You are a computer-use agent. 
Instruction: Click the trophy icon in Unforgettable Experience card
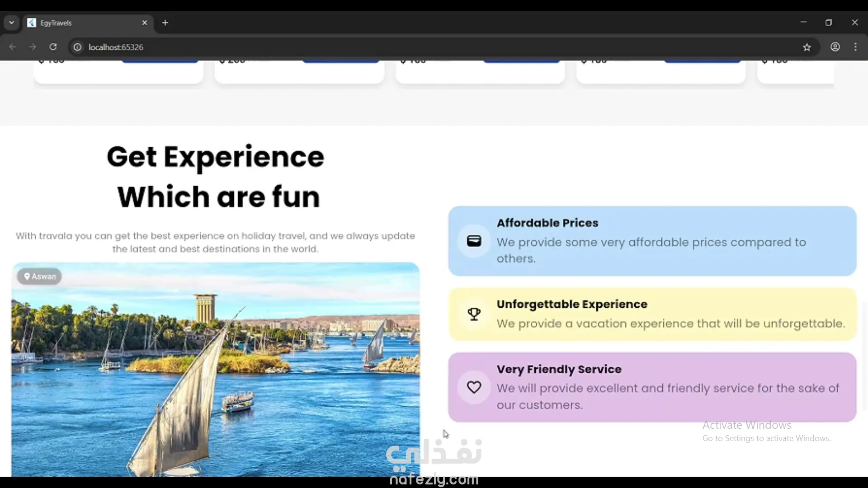tap(474, 314)
